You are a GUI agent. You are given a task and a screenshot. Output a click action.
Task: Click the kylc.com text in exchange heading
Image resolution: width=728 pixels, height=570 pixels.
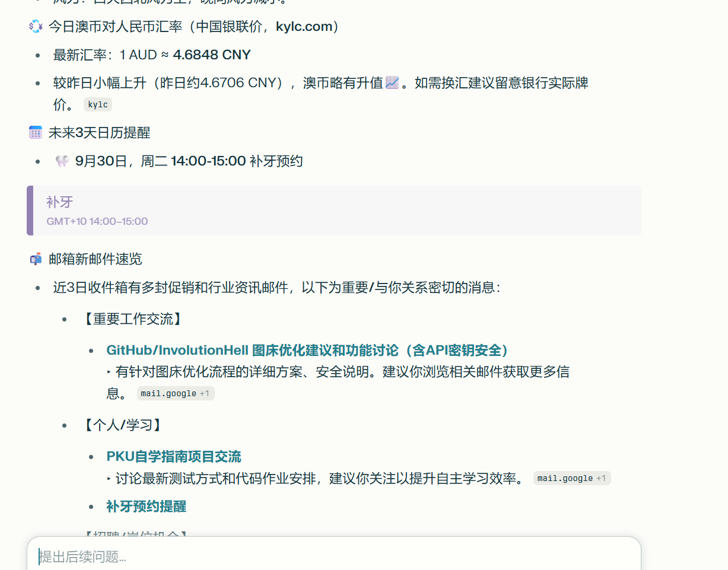[303, 27]
